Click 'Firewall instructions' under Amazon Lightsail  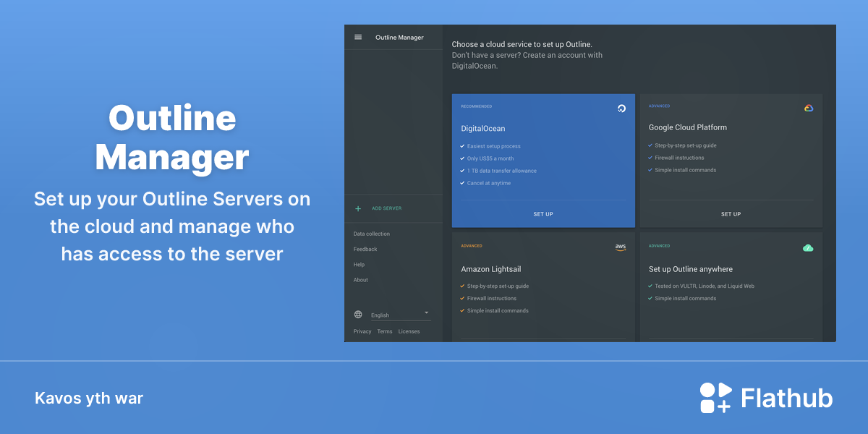click(492, 298)
